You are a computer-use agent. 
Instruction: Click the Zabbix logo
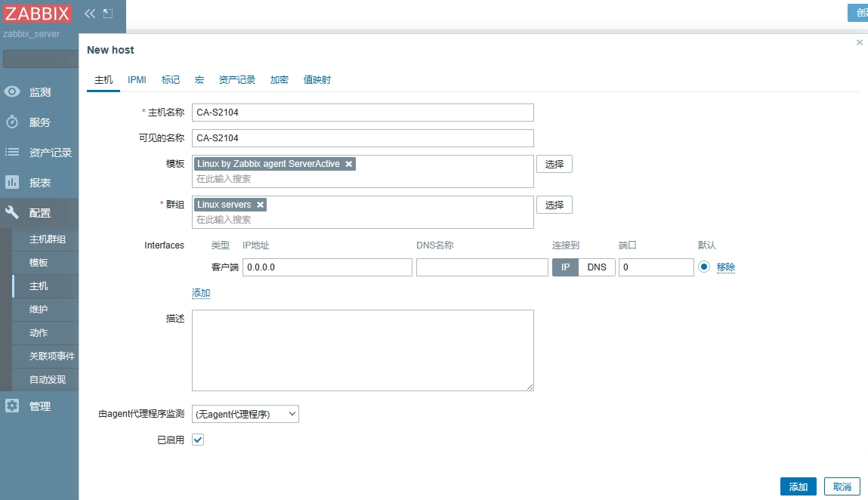[x=38, y=14]
